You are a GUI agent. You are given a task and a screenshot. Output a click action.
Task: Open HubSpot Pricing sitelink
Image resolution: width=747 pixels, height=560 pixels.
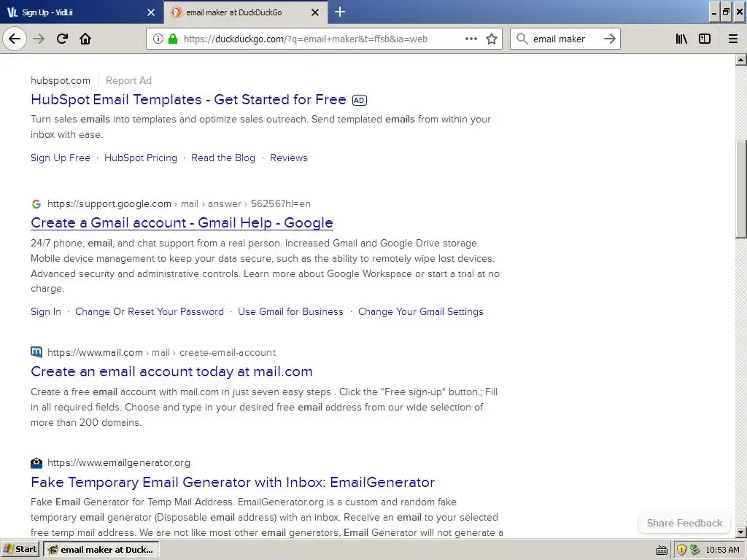(141, 157)
